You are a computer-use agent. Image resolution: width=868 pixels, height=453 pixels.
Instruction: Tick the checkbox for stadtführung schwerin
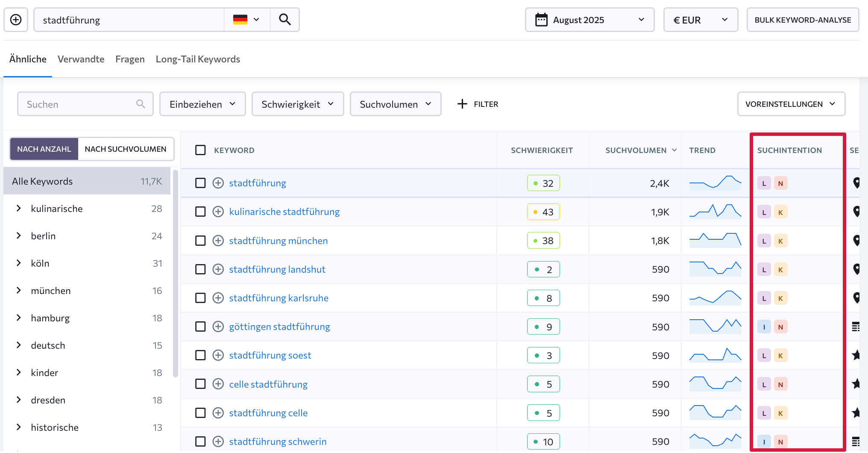point(200,441)
